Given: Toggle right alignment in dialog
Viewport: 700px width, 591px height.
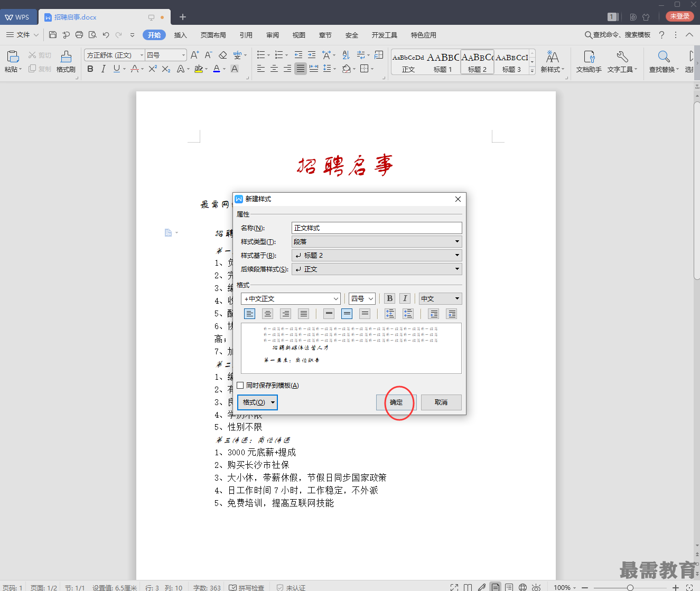Looking at the screenshot, I should click(x=286, y=314).
